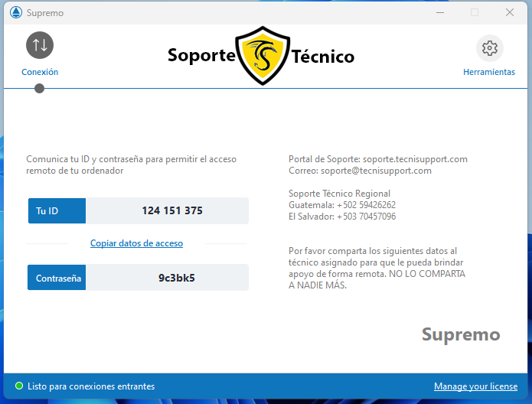Click the Supremo window title text
Viewport: 532px width, 404px height.
(45, 13)
